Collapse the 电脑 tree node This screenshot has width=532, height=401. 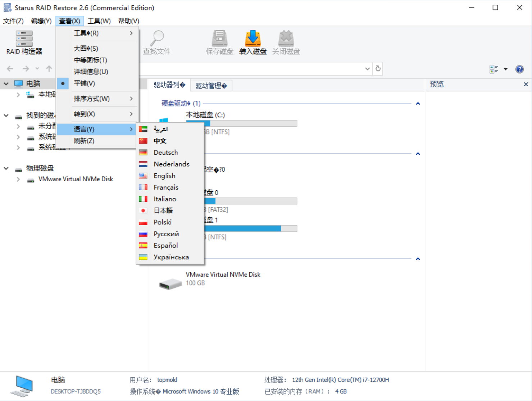click(x=6, y=83)
